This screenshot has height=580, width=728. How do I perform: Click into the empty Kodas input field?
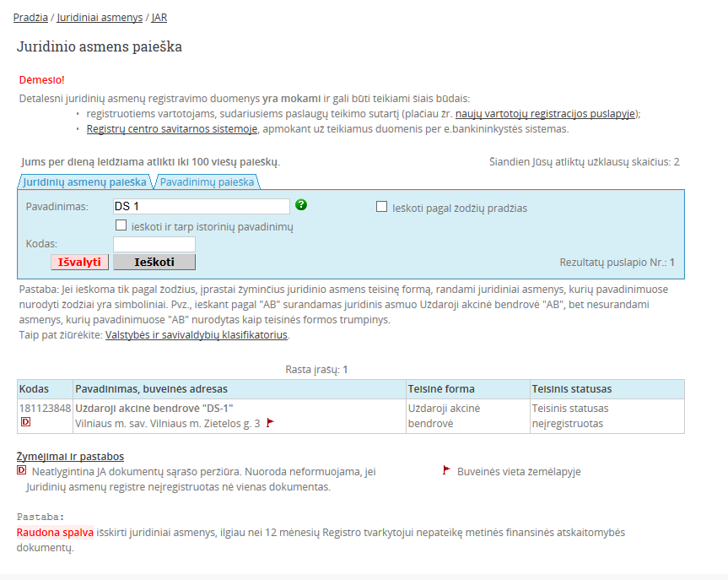click(154, 245)
